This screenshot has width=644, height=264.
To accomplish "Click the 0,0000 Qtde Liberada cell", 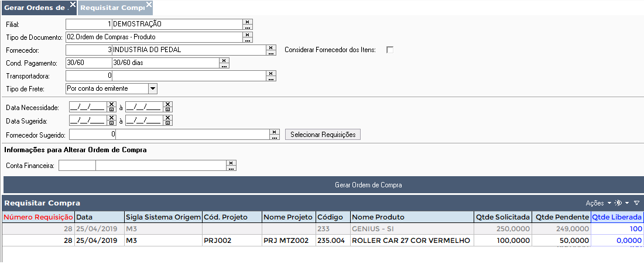I will [617, 241].
